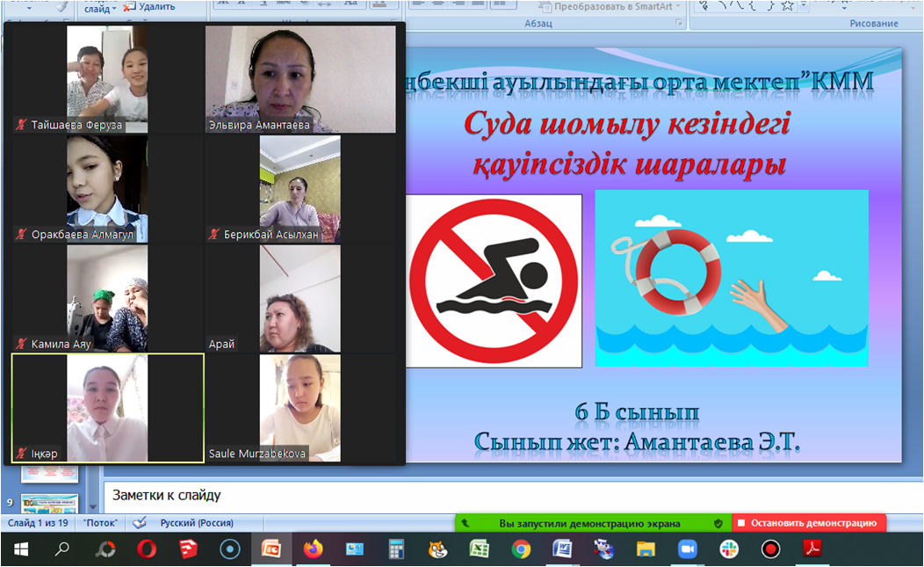Select the star shape in the Рисование group
Screen dimensions: 924x567
tap(787, 5)
